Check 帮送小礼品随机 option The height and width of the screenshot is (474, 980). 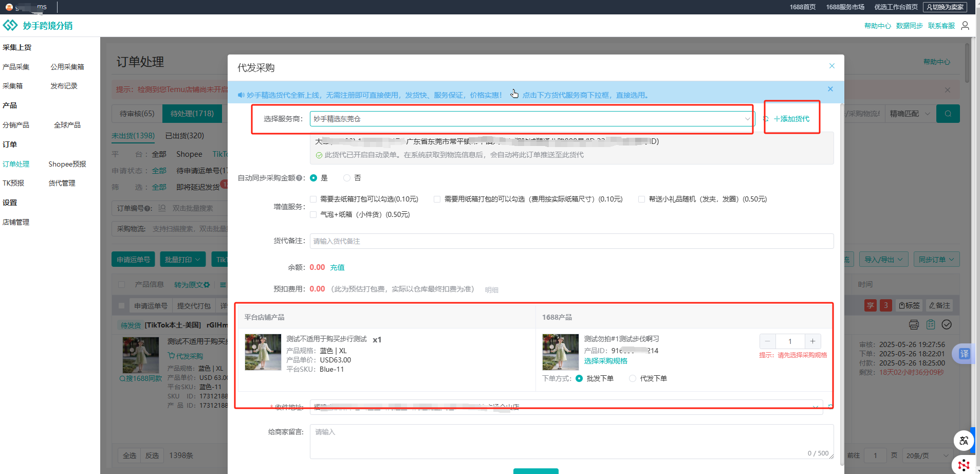[x=641, y=199]
